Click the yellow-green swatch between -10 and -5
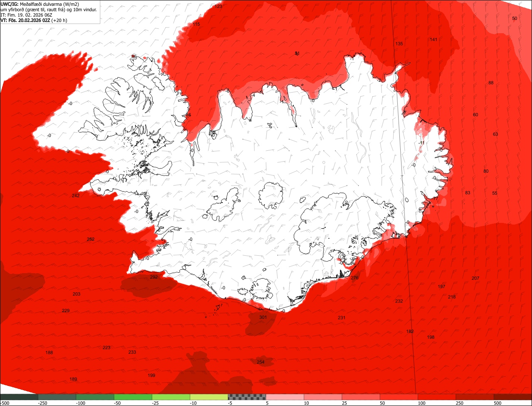 pos(209,397)
